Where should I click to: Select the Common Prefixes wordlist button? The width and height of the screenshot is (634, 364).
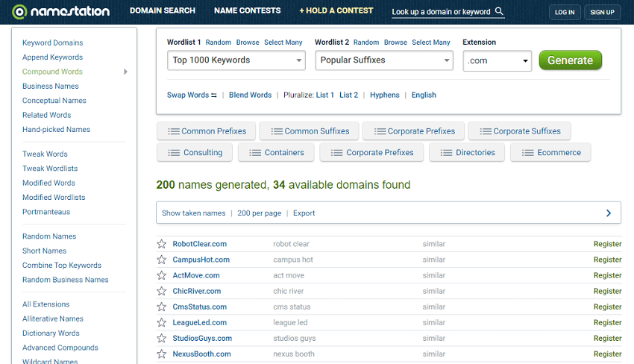pyautogui.click(x=206, y=131)
